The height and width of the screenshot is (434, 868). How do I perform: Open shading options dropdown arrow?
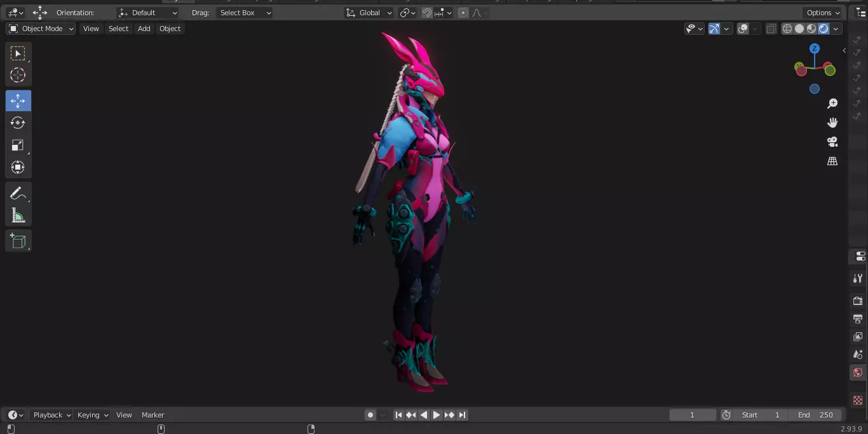836,29
